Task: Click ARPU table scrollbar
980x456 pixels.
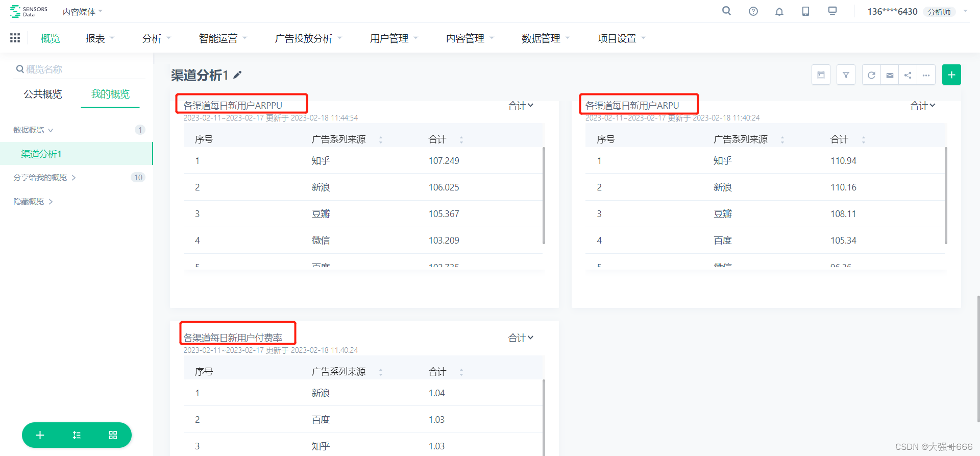Action: click(946, 196)
